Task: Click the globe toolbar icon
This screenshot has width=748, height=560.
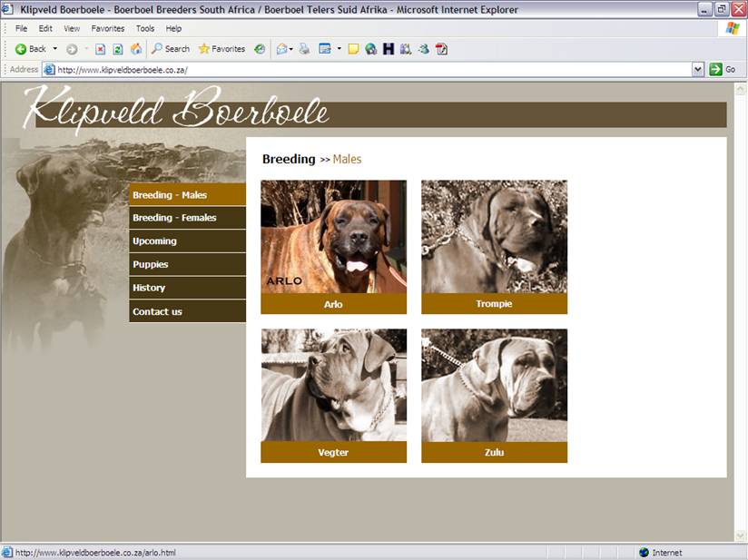Action: pyautogui.click(x=370, y=49)
